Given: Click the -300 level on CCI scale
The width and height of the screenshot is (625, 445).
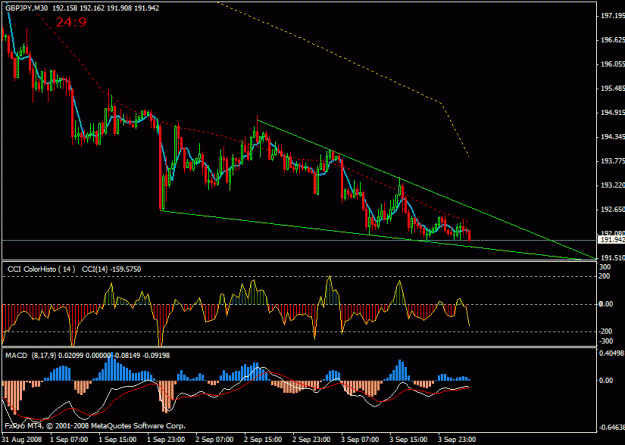Looking at the screenshot, I should (606, 341).
